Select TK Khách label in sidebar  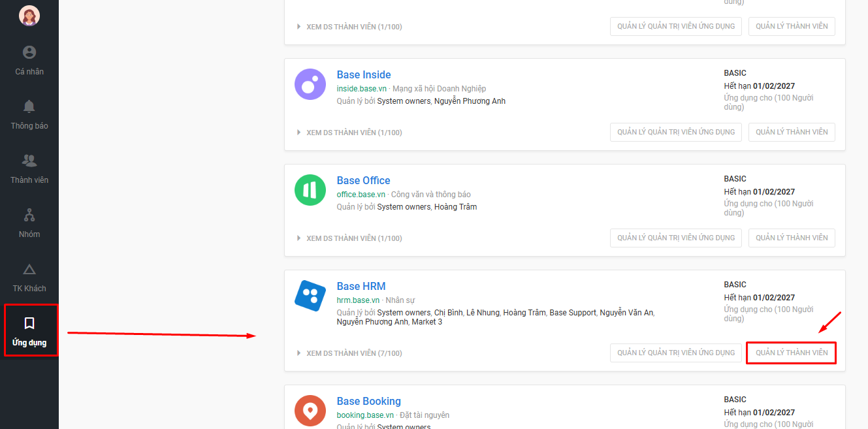29,289
